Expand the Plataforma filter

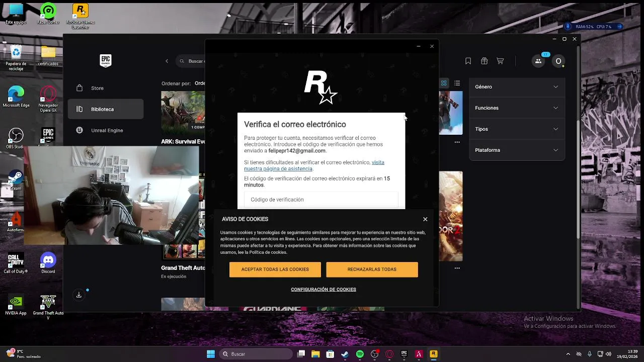point(517,150)
